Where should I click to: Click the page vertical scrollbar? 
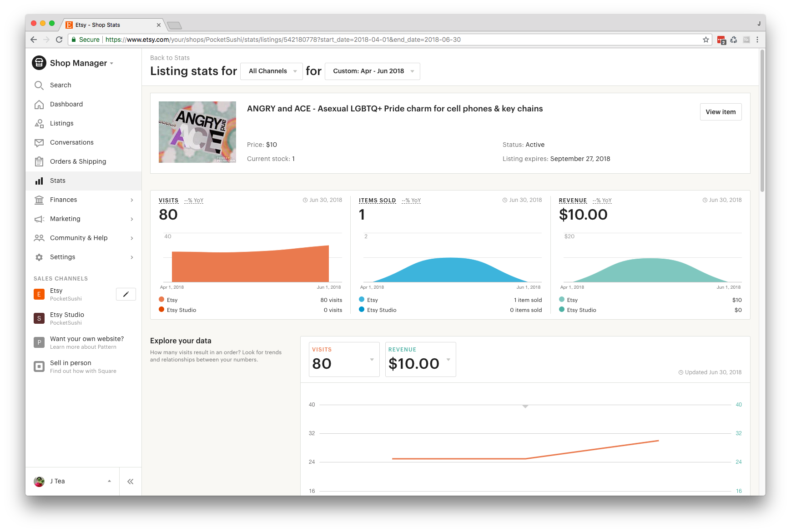tap(762, 121)
